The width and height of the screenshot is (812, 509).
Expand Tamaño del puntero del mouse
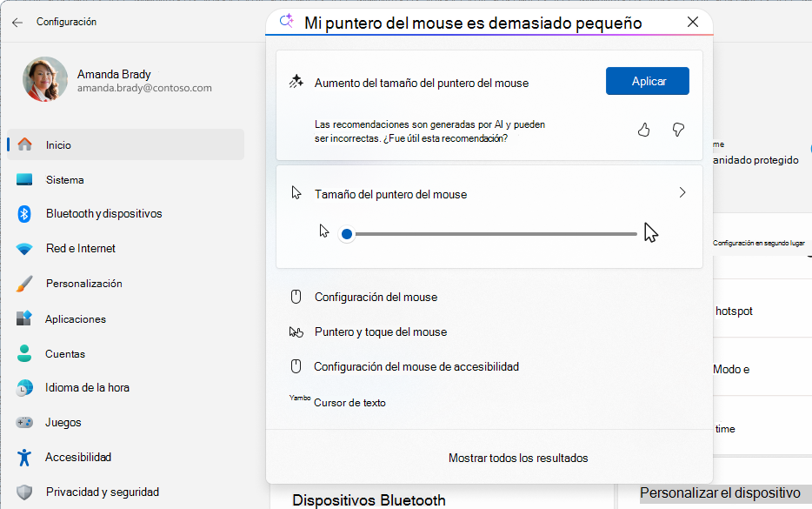682,192
